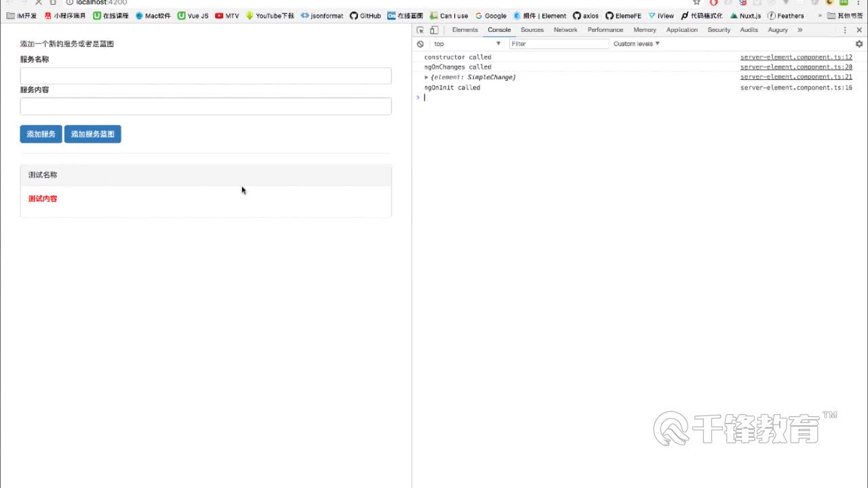The height and width of the screenshot is (488, 868).
Task: Expand the {element: SimpleChange} object
Action: click(x=427, y=77)
